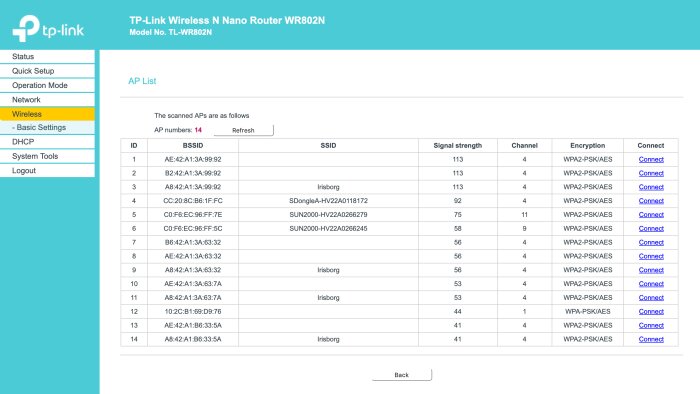This screenshot has height=394, width=700.
Task: Connect to SUN2000-HV22A0266279 network
Action: 651,215
